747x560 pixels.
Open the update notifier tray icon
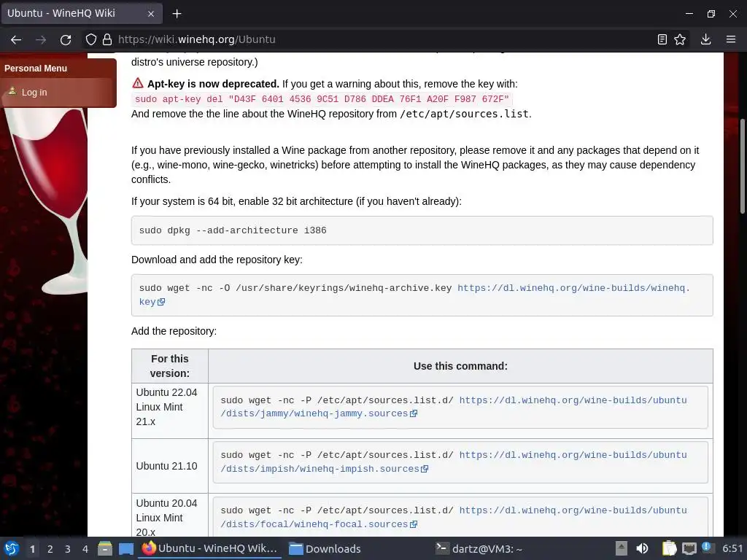[x=707, y=548]
